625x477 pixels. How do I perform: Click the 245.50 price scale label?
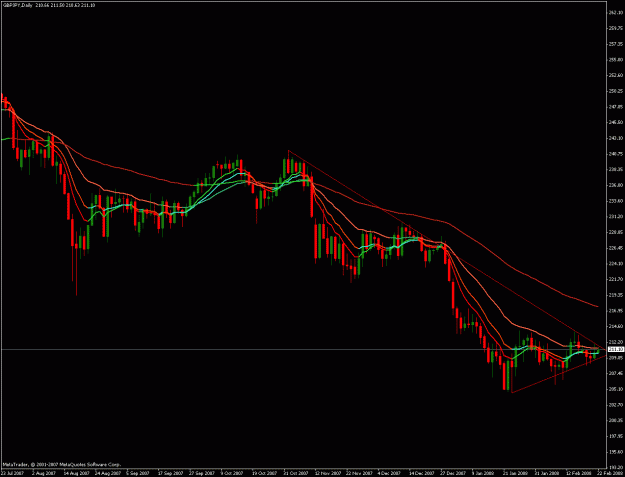[616, 122]
